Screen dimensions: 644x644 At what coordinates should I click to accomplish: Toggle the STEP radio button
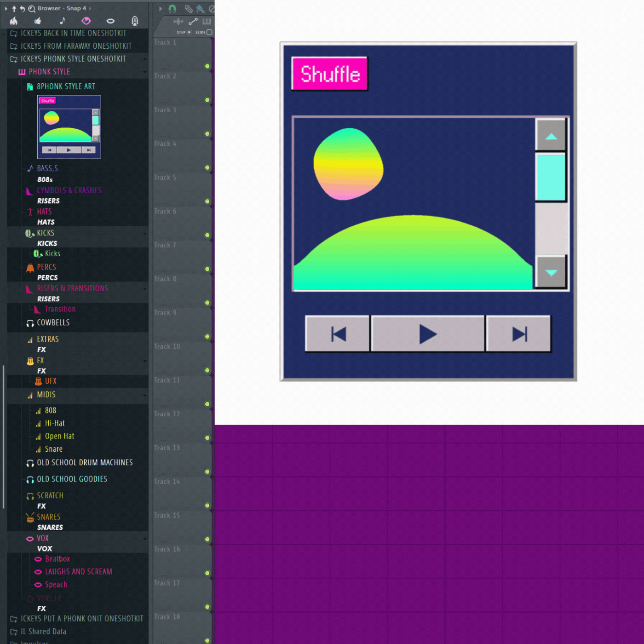(189, 32)
